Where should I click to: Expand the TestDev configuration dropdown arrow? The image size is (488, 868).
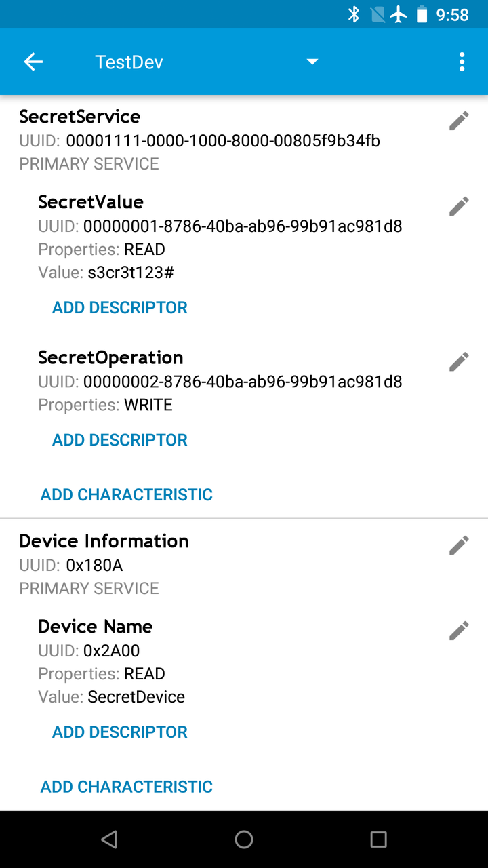312,62
